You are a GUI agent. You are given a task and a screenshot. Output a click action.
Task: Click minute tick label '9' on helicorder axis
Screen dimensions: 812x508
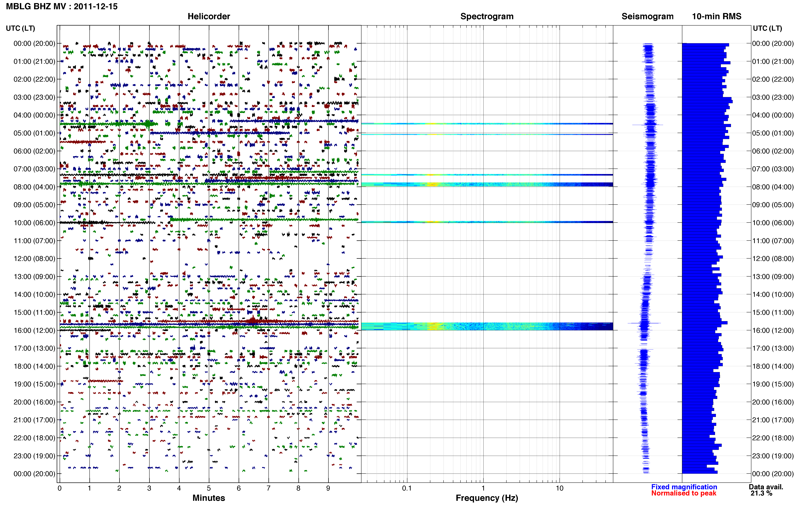click(328, 488)
